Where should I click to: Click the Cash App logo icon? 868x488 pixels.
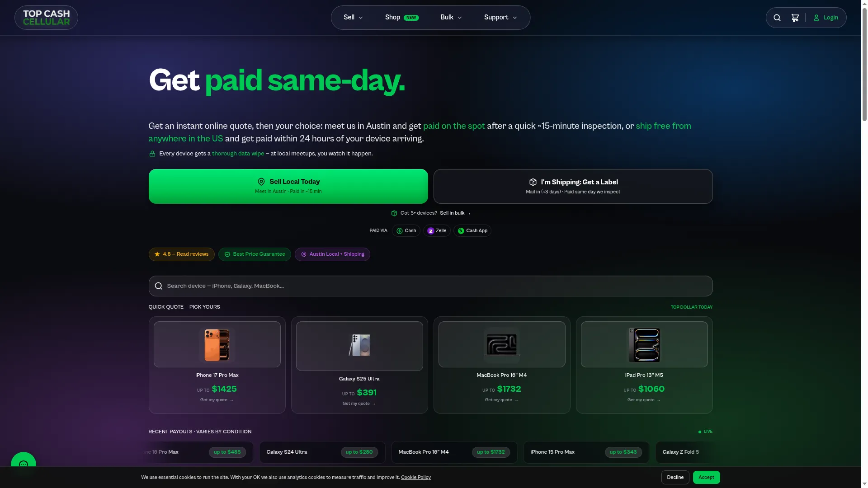coord(461,231)
